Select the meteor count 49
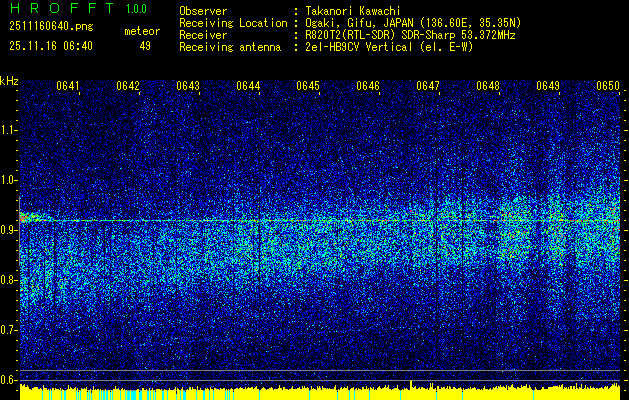Screen dimensions: 629x400 point(145,46)
